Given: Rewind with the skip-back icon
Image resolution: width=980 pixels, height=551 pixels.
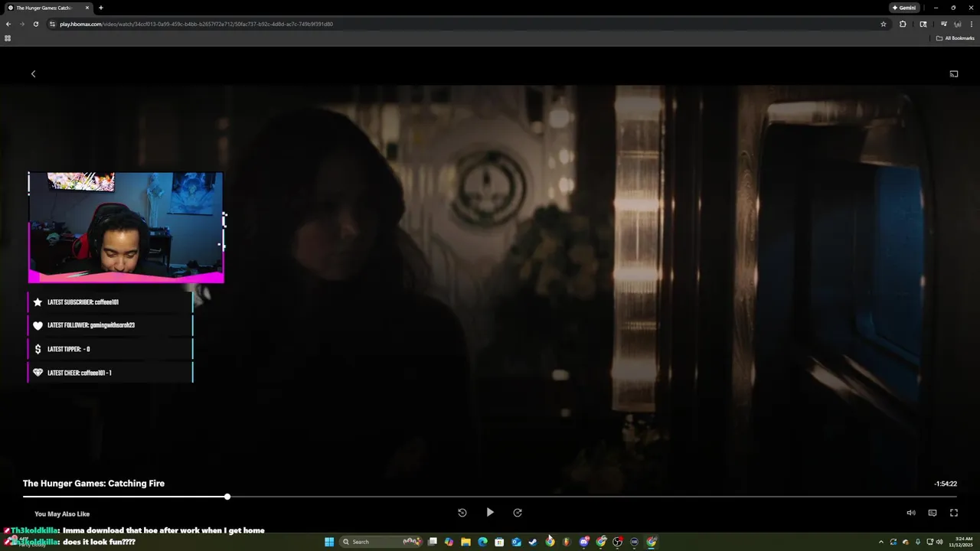Looking at the screenshot, I should [x=462, y=513].
